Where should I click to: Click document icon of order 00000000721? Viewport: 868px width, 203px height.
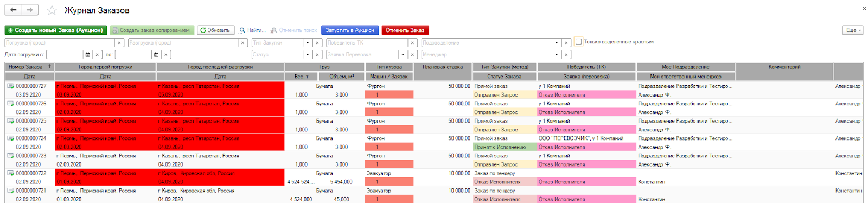(x=10, y=191)
